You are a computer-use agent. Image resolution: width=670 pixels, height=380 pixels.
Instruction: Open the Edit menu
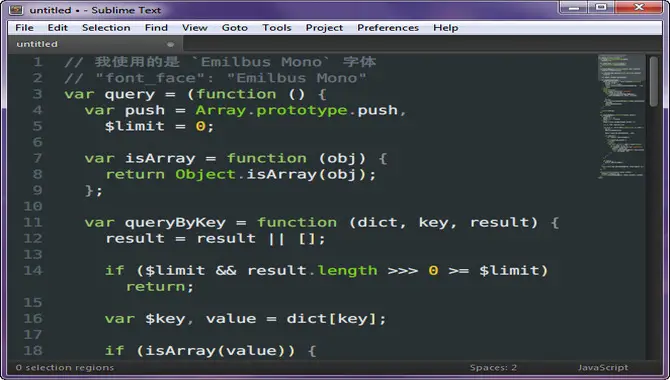58,27
